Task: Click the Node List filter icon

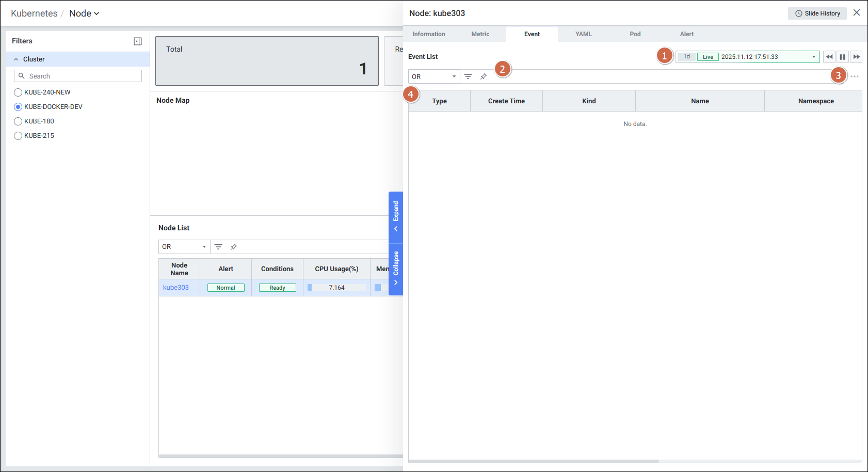Action: (x=218, y=247)
